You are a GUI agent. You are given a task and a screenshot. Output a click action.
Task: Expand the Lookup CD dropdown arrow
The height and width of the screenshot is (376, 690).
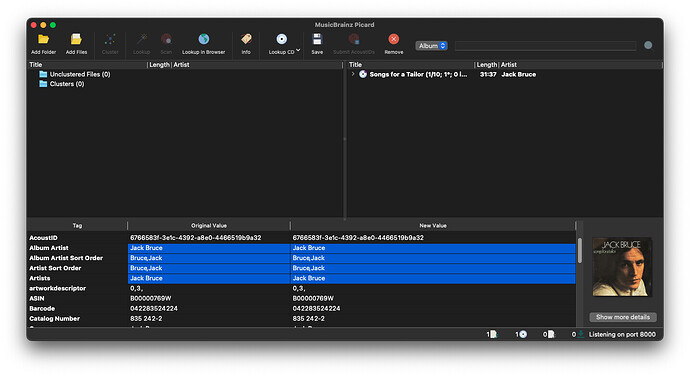(x=298, y=50)
